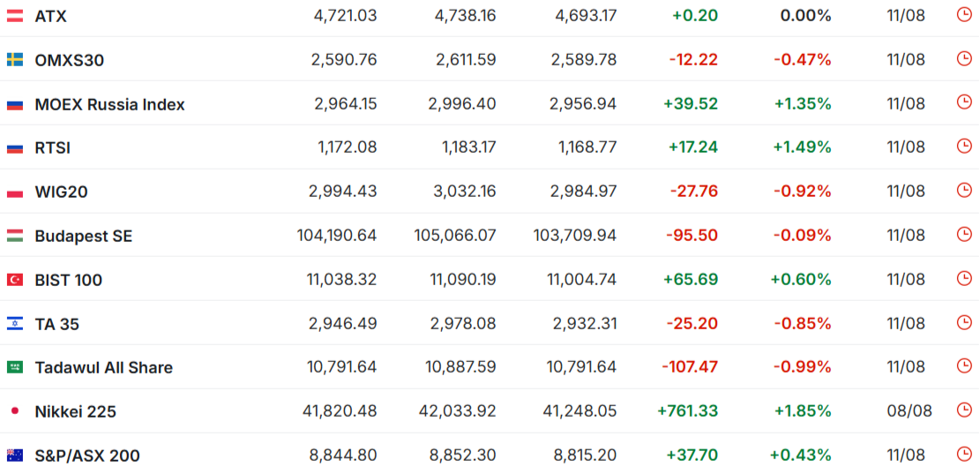
Task: Open the ATX index link
Action: 50,16
